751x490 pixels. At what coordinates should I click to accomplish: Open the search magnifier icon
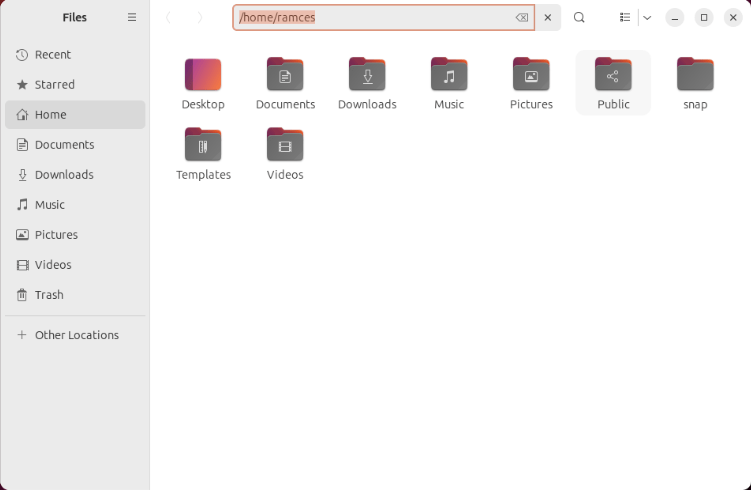[579, 18]
